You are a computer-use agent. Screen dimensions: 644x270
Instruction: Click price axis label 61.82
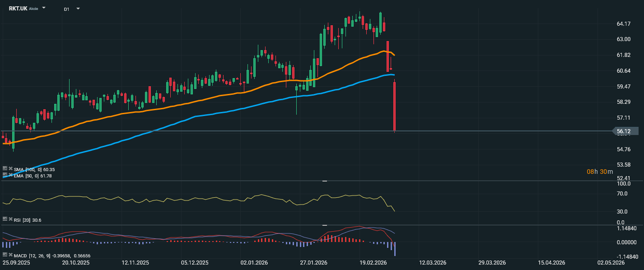(624, 55)
